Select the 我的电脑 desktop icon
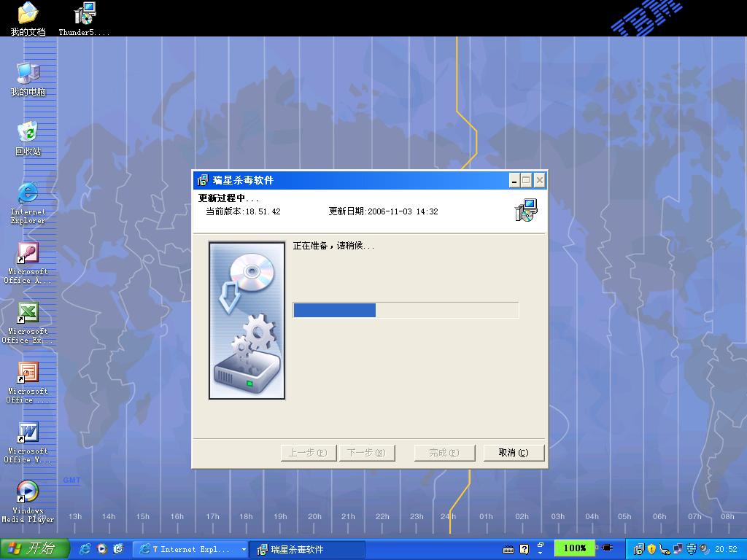 coord(28,79)
